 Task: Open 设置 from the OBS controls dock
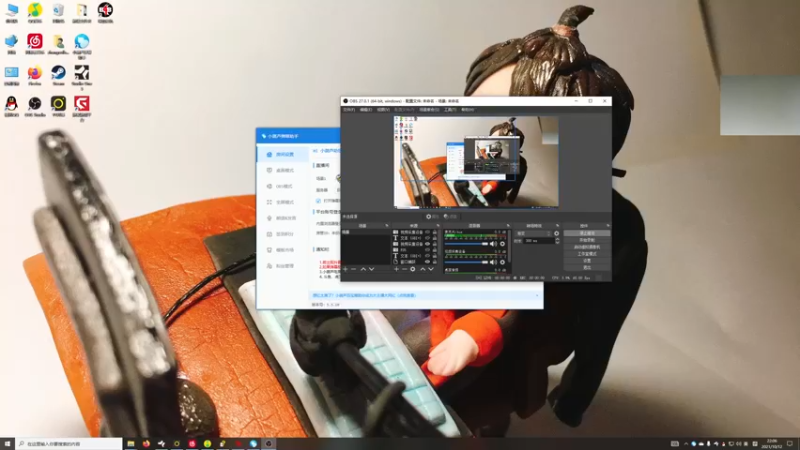pyautogui.click(x=587, y=261)
